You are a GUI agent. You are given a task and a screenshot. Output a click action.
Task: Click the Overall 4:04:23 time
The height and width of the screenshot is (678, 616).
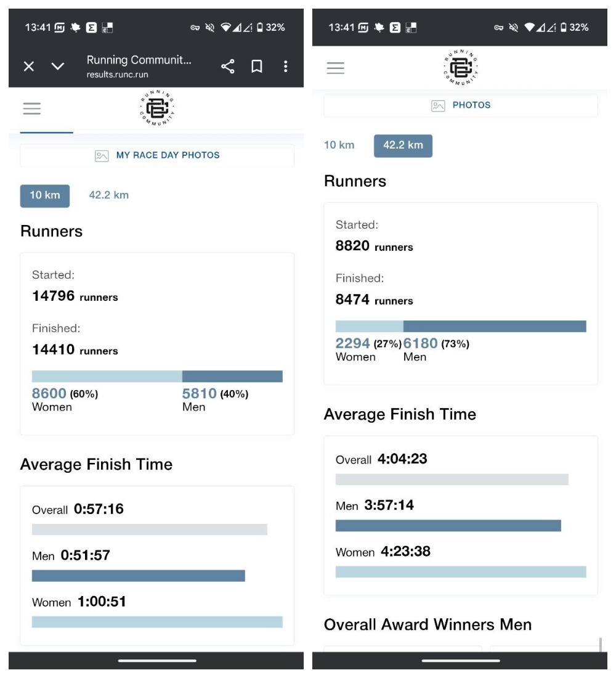pyautogui.click(x=402, y=459)
